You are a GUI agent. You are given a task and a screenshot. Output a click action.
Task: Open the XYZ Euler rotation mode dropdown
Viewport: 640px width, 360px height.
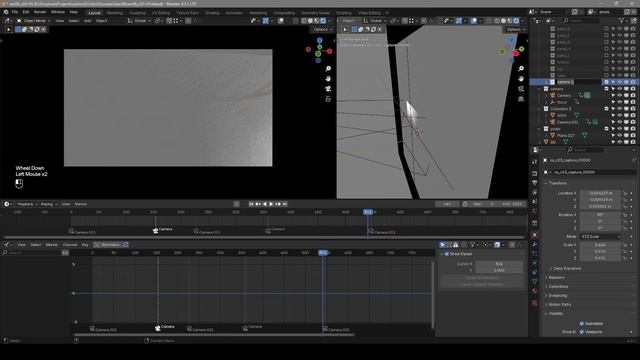point(600,236)
